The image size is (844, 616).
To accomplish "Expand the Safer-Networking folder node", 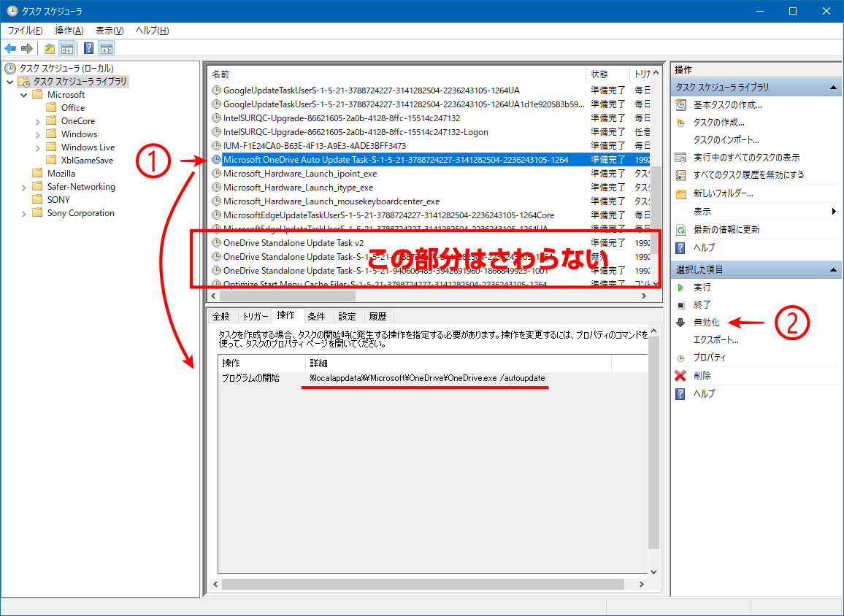I will (x=23, y=188).
